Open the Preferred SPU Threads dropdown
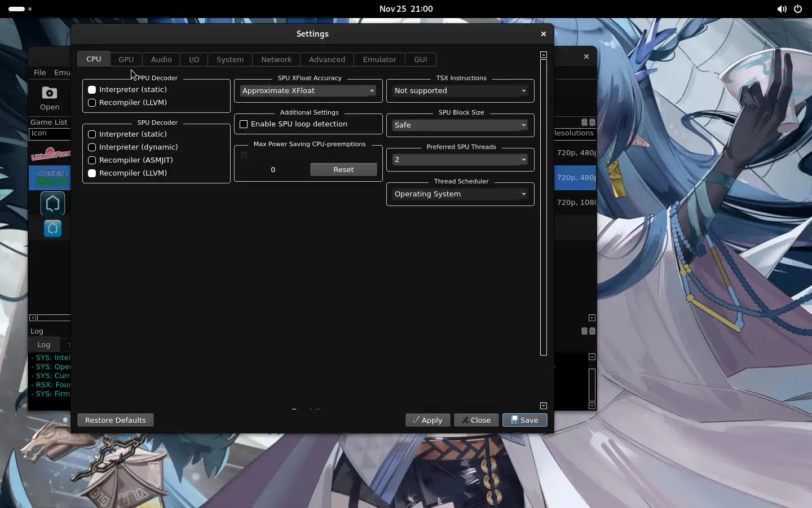The image size is (812, 508). point(460,160)
